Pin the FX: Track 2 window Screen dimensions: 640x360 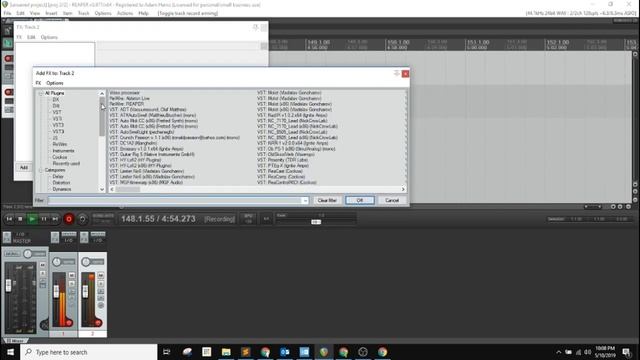256,27
